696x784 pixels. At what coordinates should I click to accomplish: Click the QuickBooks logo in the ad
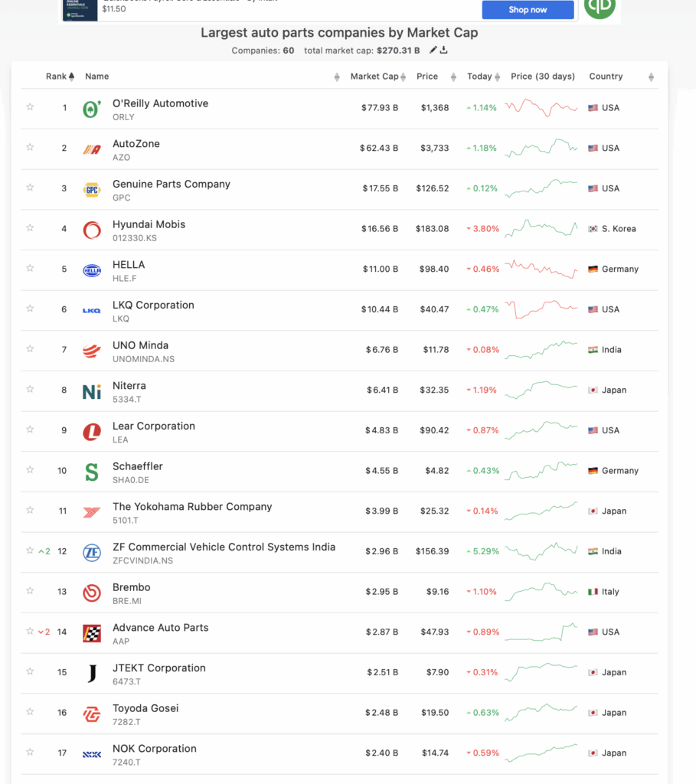tap(599, 7)
